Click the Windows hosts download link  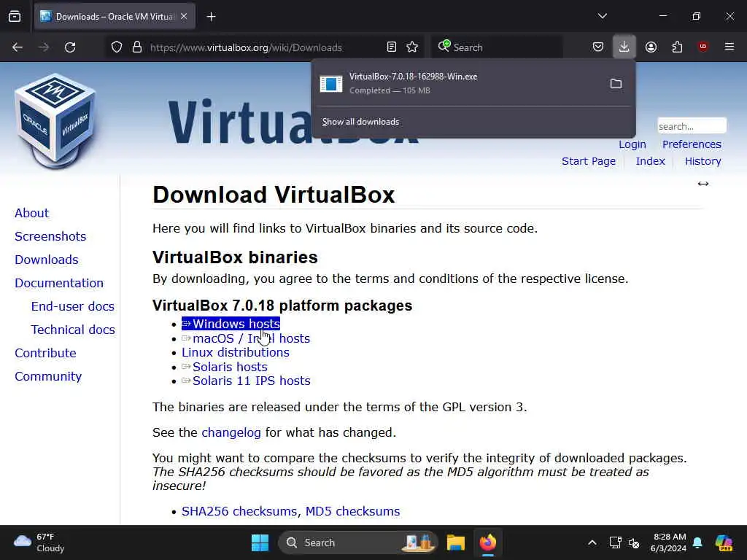point(231,324)
